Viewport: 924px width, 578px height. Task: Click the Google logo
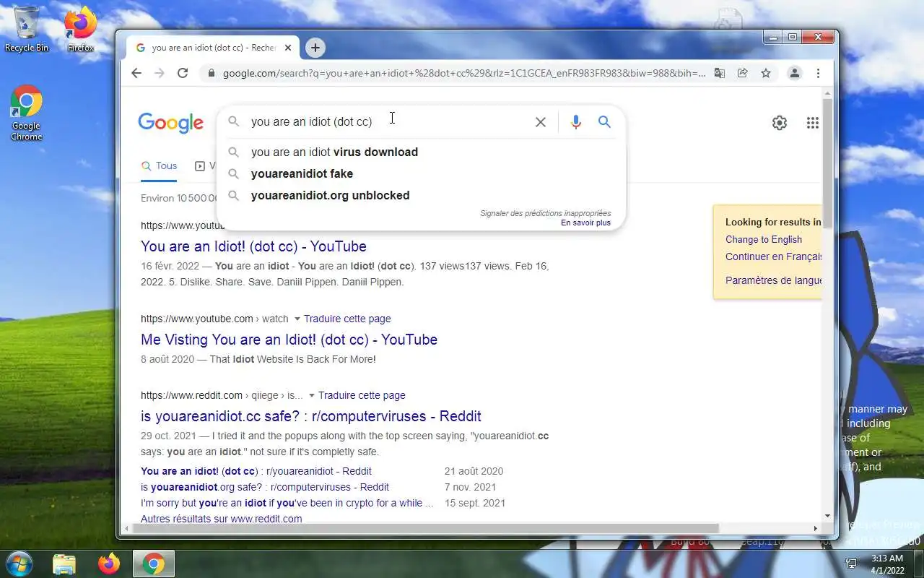tap(171, 123)
